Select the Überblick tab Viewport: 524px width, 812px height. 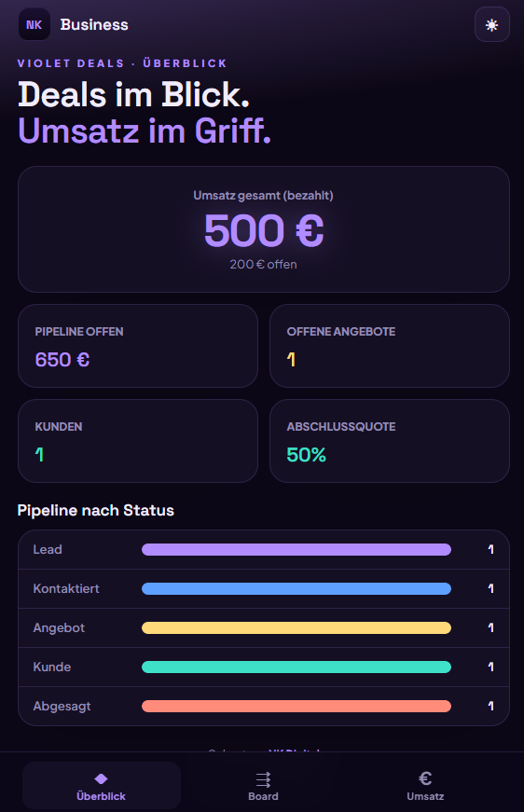click(x=101, y=786)
